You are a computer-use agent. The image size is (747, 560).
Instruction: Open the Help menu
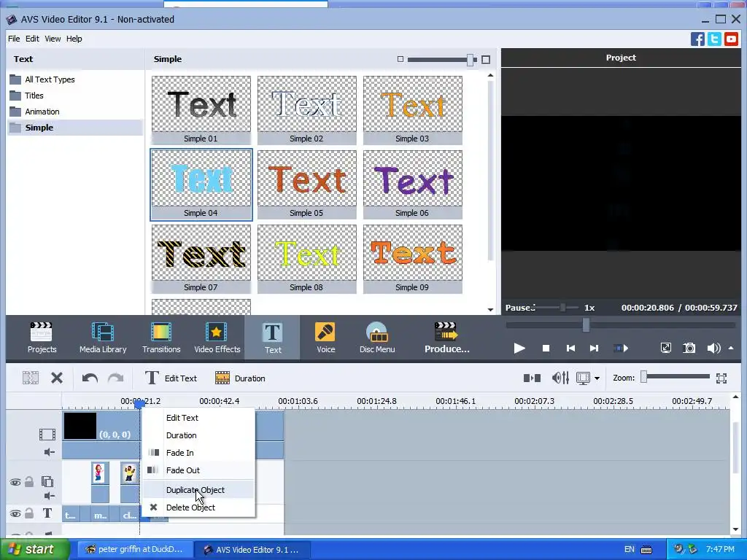(74, 39)
